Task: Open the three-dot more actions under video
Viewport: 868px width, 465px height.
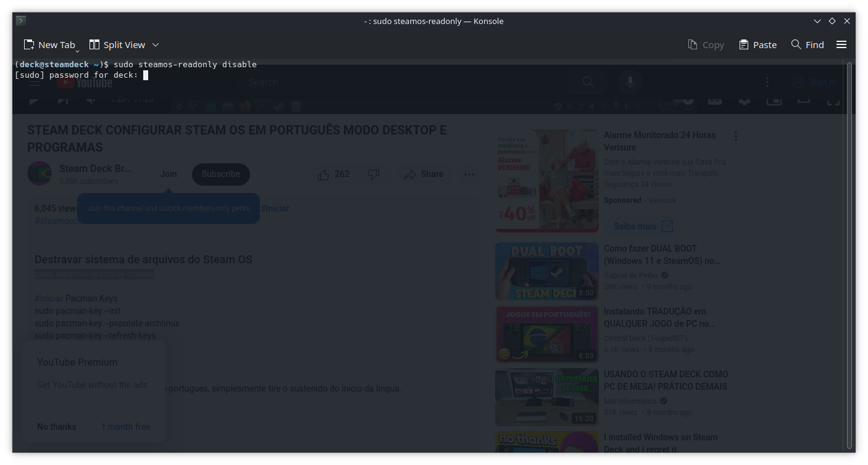Action: pyautogui.click(x=469, y=175)
